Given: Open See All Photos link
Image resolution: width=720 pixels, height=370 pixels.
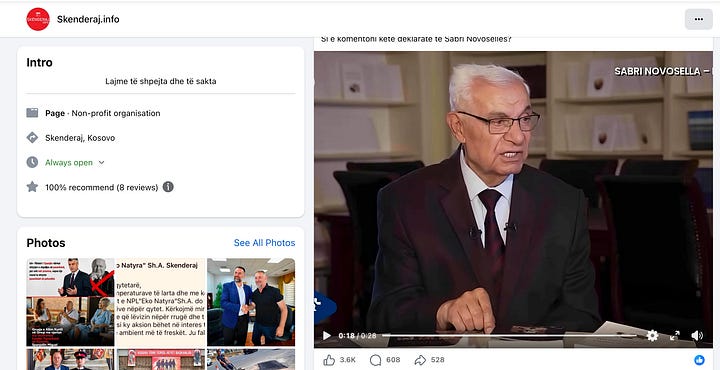Looking at the screenshot, I should click(264, 243).
